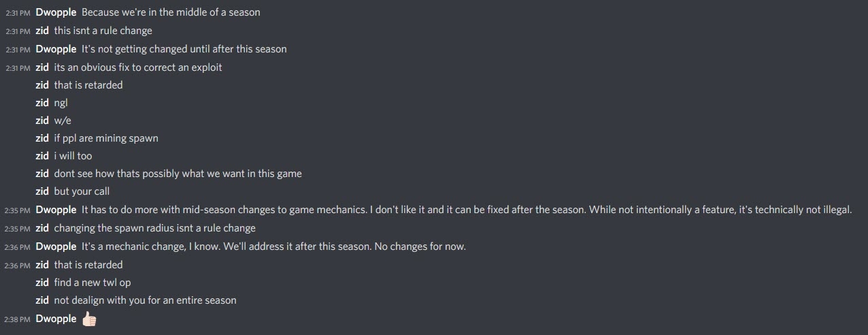The image size is (868, 335).
Task: Select zid's name beside "if ppl are mining spawn"
Action: [41, 138]
